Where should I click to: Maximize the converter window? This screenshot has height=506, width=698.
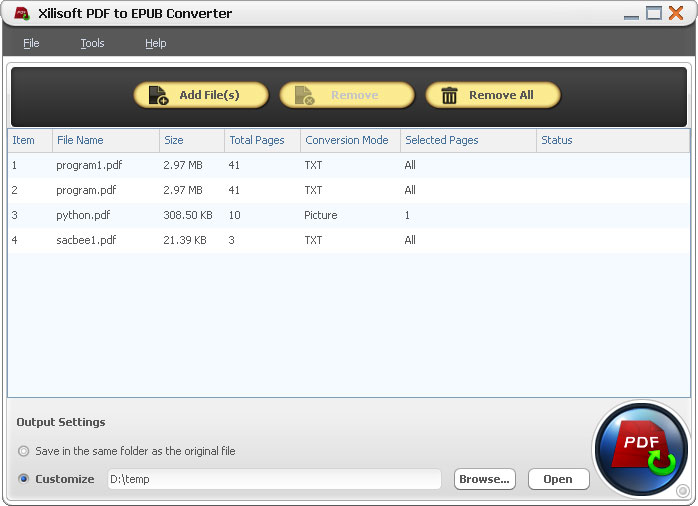[x=653, y=13]
